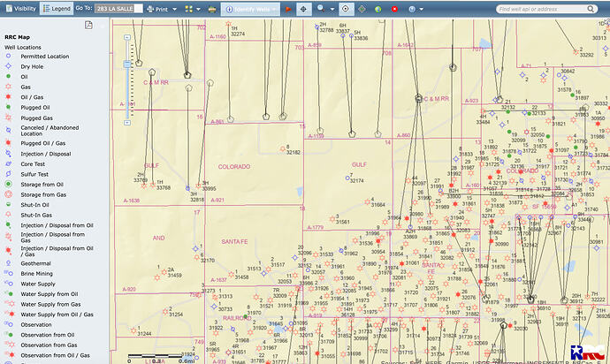
Task: Click the red flag marker icon
Action: pos(288,7)
